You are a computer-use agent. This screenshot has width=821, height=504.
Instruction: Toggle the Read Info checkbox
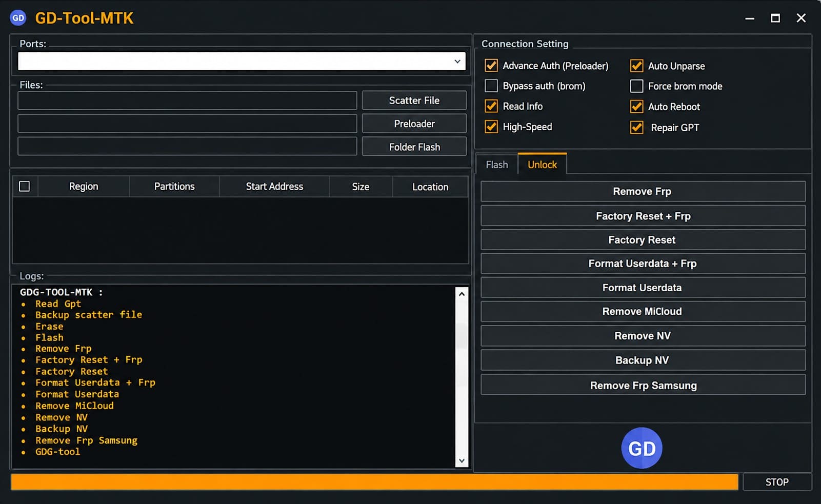tap(491, 106)
